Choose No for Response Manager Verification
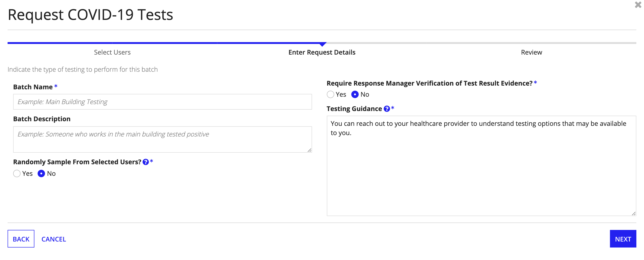 355,94
